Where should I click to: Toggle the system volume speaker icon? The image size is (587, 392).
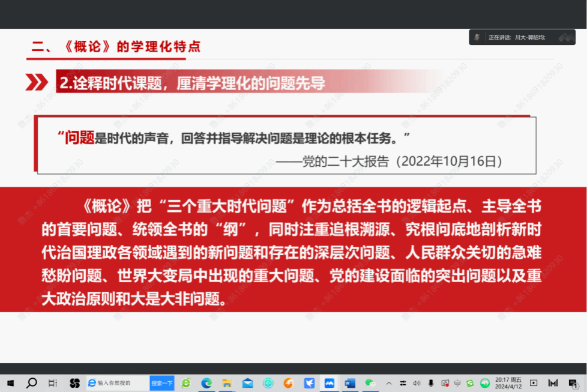click(x=417, y=383)
